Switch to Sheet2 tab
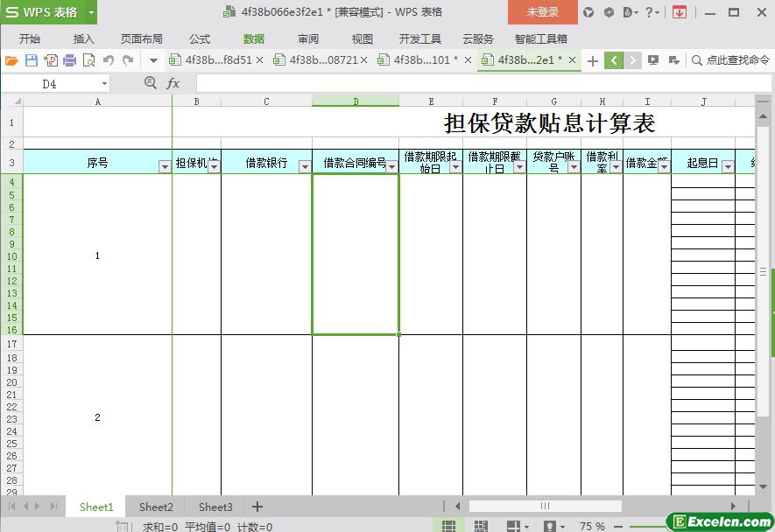775x532 pixels. 156,507
